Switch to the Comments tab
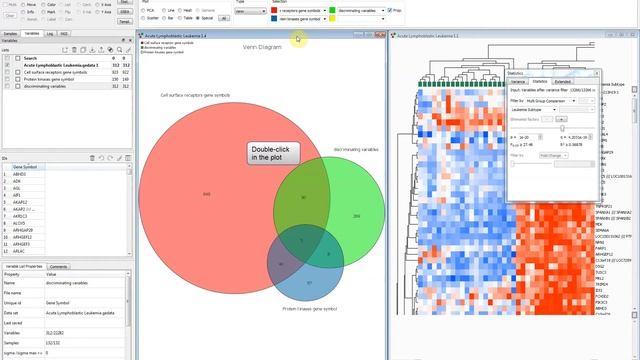The image size is (640, 360). pyautogui.click(x=58, y=267)
